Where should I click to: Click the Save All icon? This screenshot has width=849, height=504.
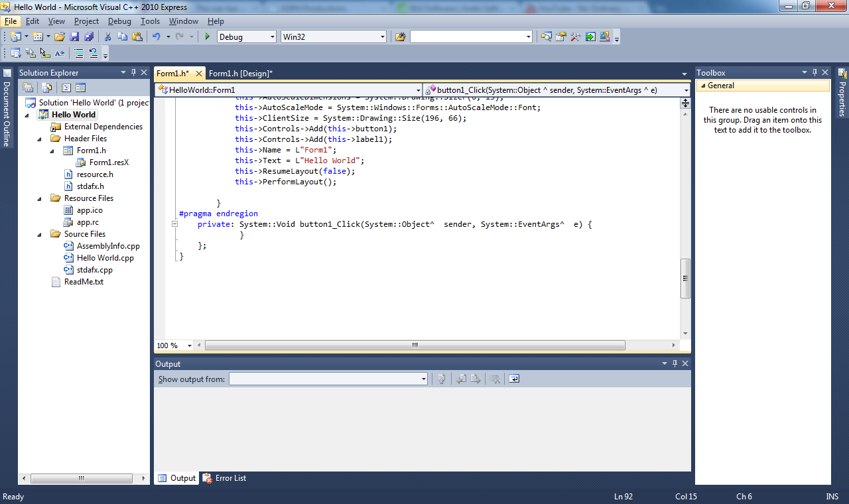pos(89,36)
